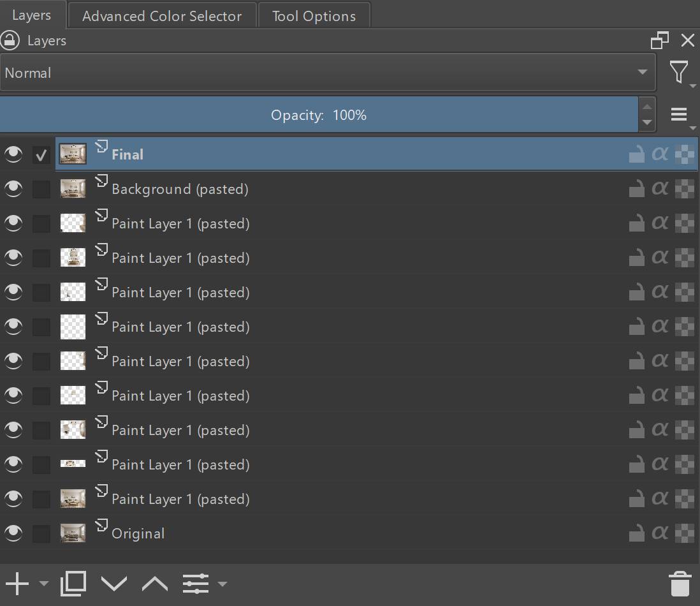The width and height of the screenshot is (700, 606).
Task: Lock the Final layer
Action: 637,154
